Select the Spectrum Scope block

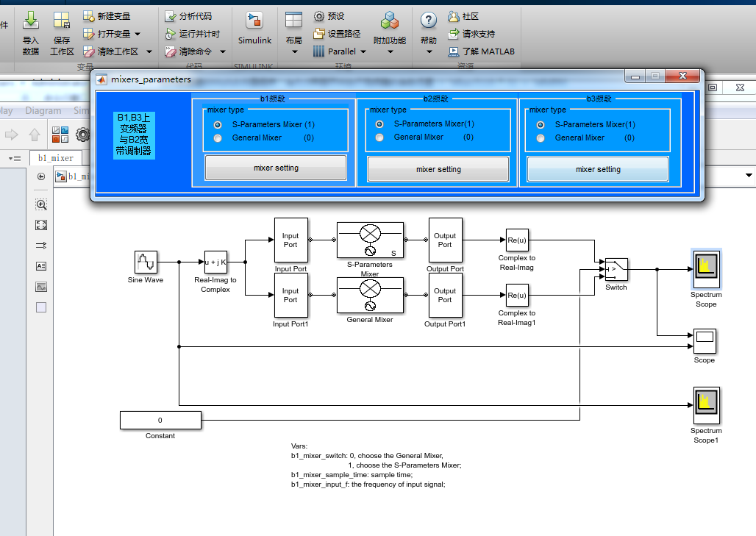(x=706, y=268)
